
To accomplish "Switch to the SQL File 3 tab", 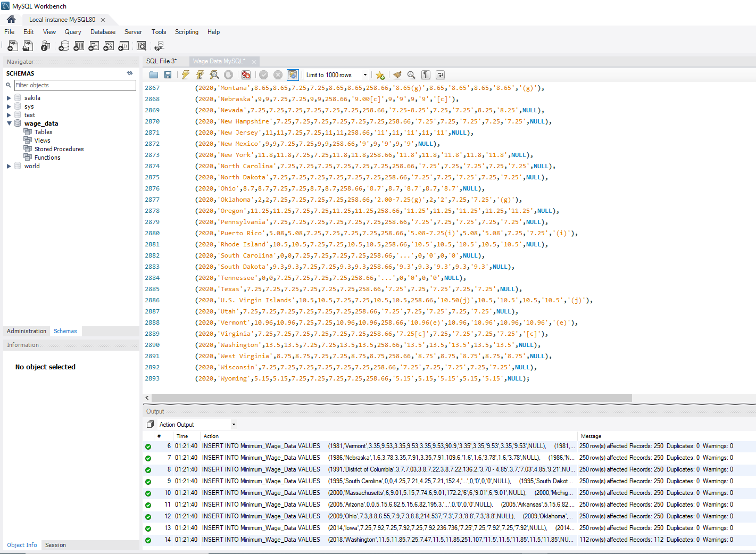I will click(x=161, y=61).
